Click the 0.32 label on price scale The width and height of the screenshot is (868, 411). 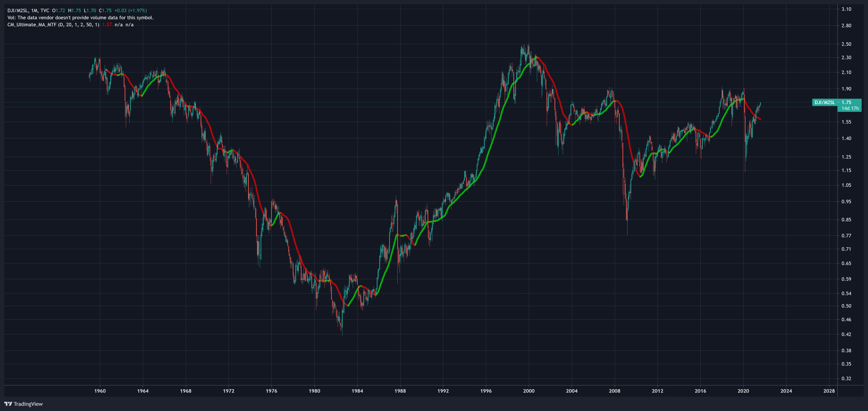point(846,378)
